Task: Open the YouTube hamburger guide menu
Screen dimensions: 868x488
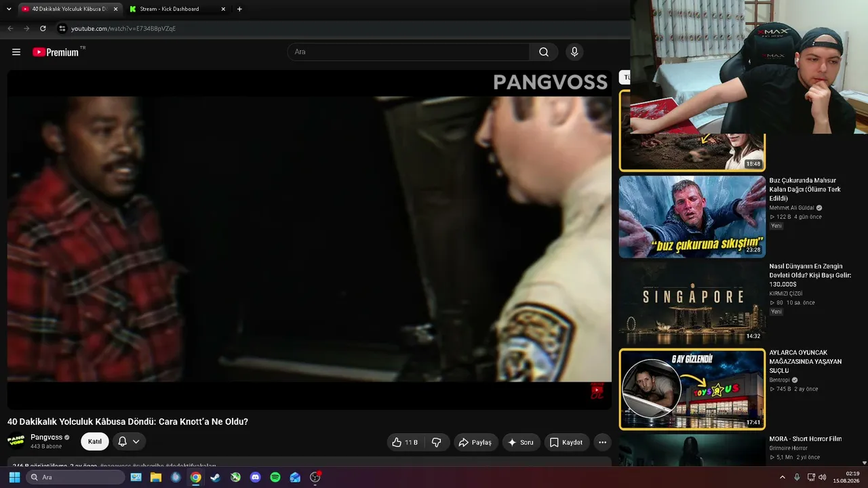Action: pyautogui.click(x=16, y=52)
